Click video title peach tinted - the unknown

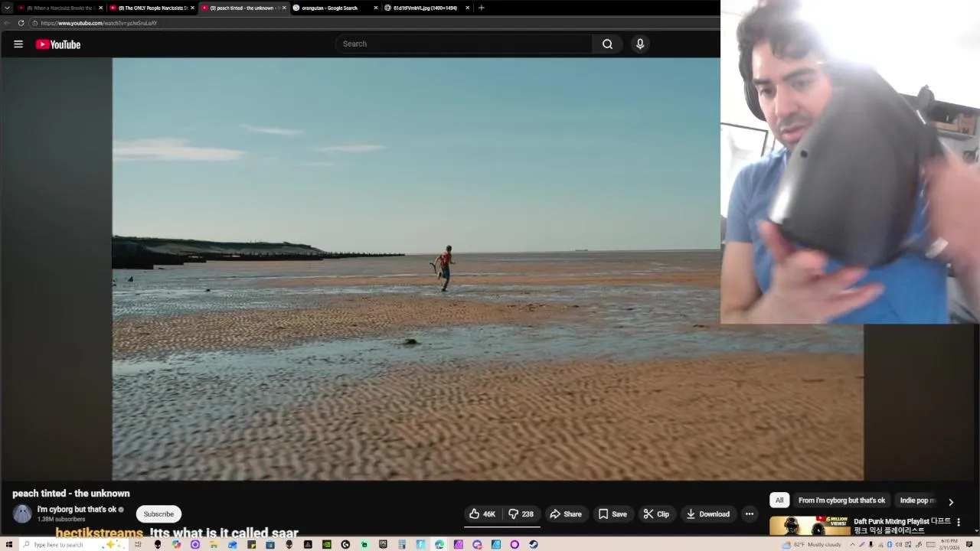[71, 494]
